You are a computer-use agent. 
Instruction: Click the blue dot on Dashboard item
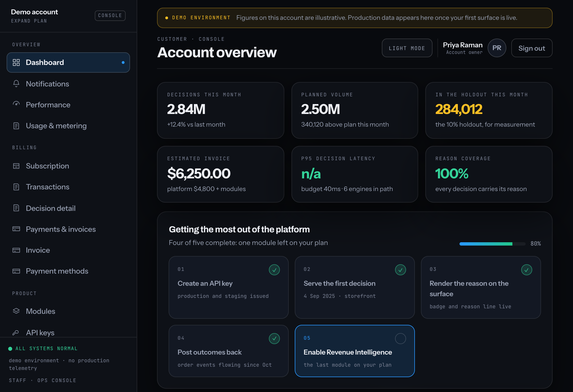pos(123,62)
